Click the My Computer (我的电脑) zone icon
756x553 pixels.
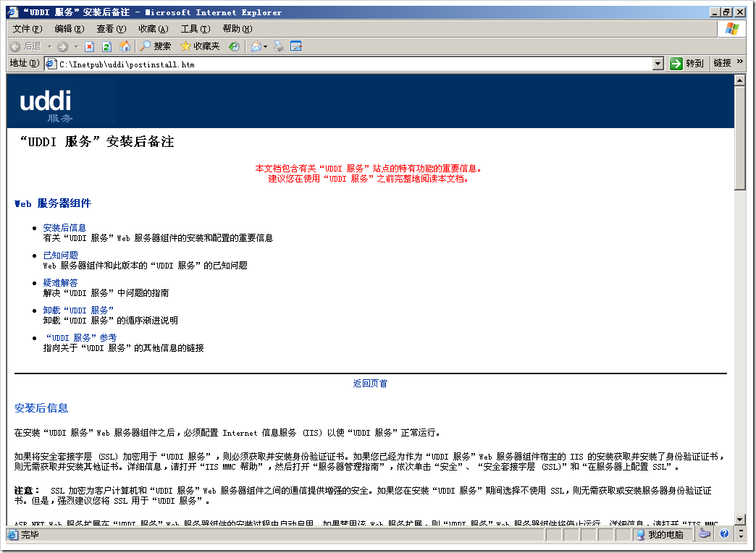coord(641,534)
